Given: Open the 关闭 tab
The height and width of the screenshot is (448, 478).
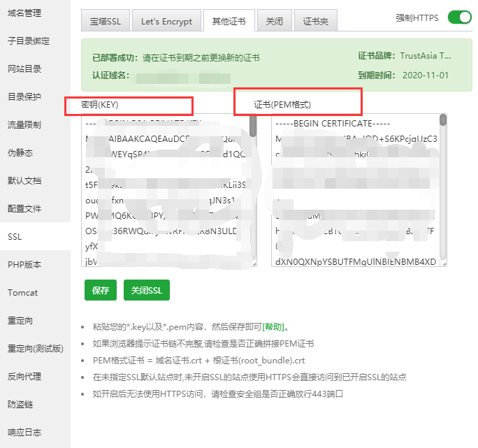Looking at the screenshot, I should (274, 22).
